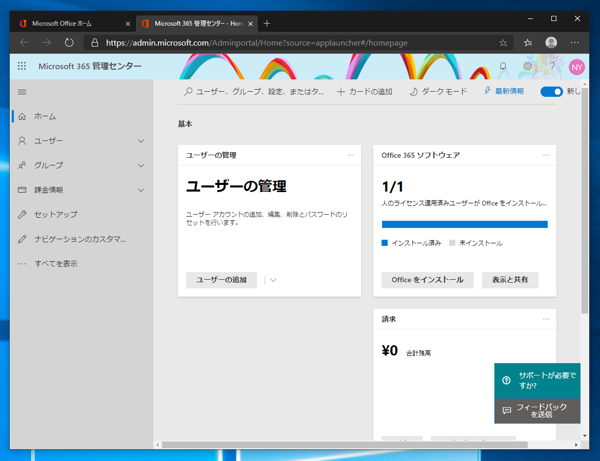Open more options on Office 365 ソフトウェア card

[546, 155]
